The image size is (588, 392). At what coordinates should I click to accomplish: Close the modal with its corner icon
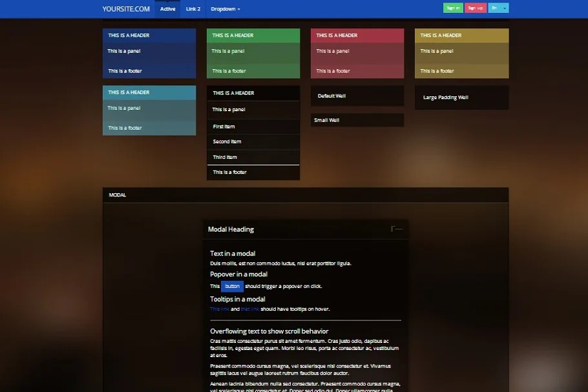tap(396, 229)
